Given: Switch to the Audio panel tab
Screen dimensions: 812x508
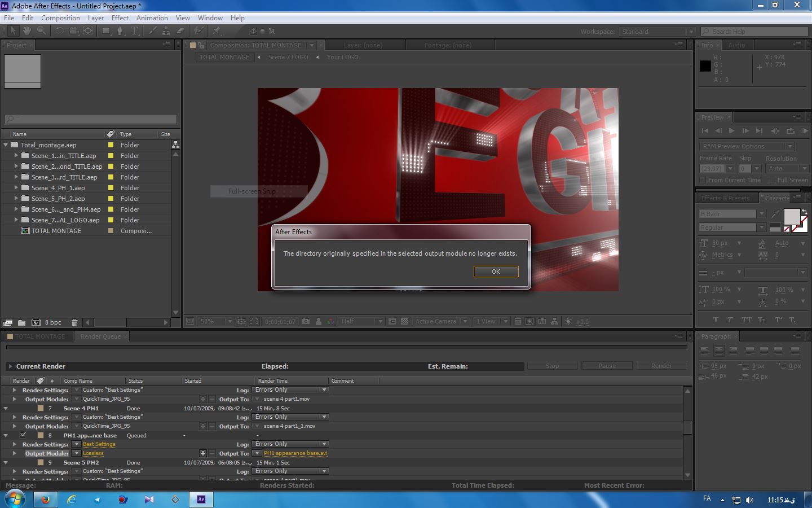Looking at the screenshot, I should (736, 45).
